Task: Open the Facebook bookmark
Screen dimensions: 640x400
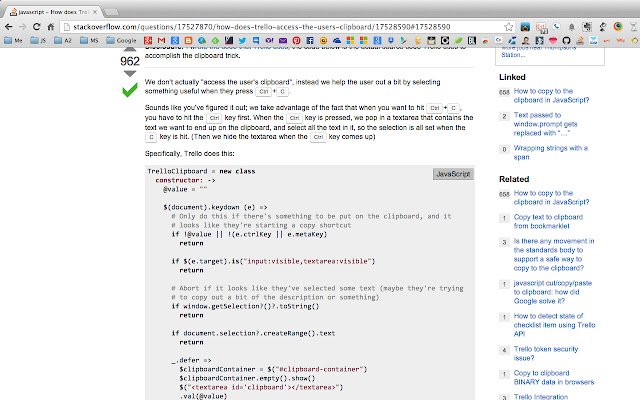Action: [310, 40]
